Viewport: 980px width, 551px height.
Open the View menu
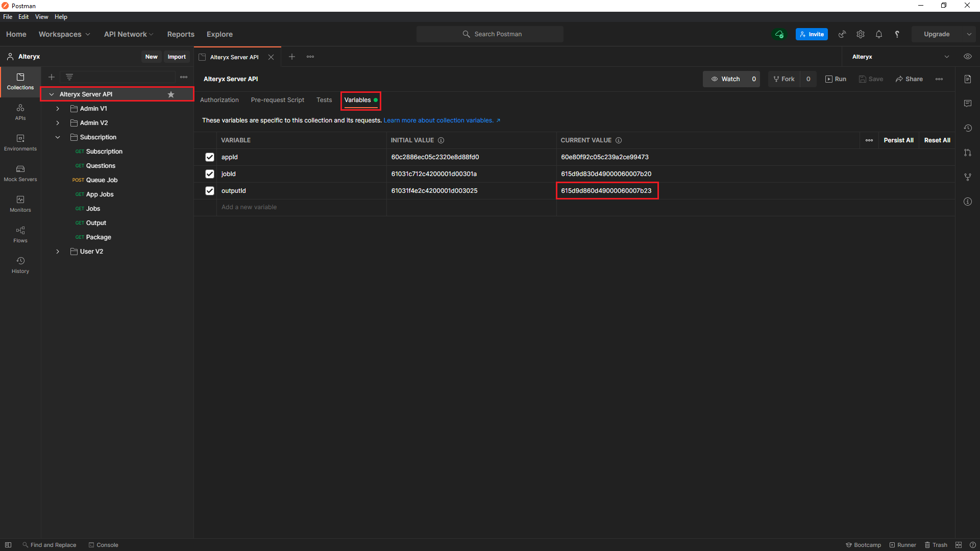click(x=41, y=16)
